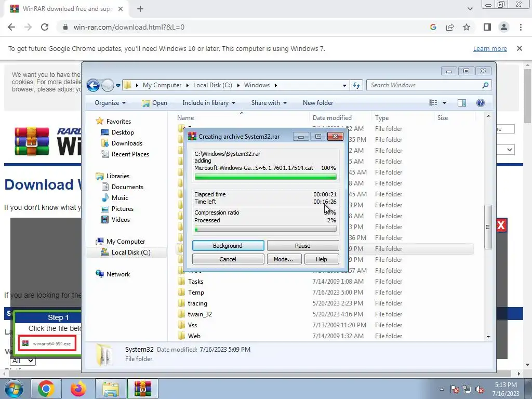532x399 pixels.
Task: Open Chrome's three-dot menu
Action: point(521,27)
